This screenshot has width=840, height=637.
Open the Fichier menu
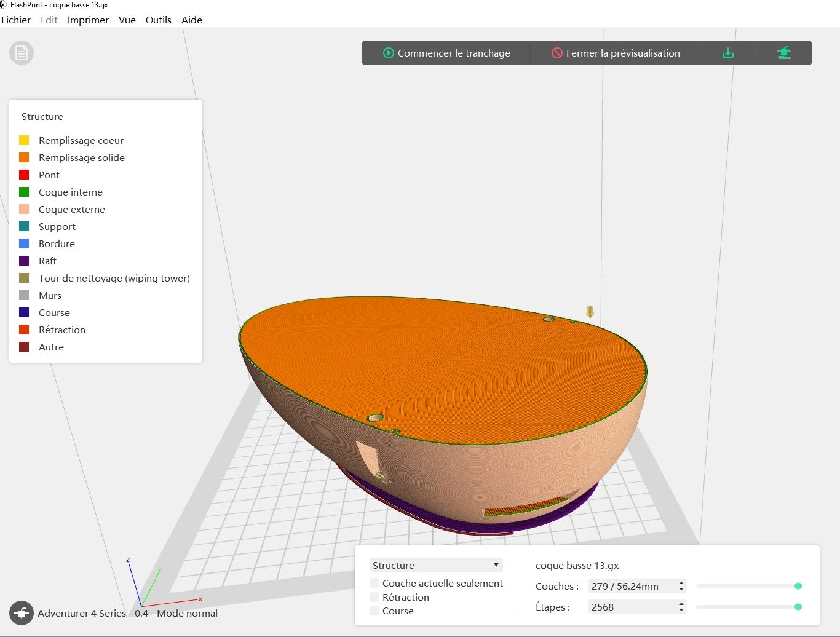click(16, 20)
